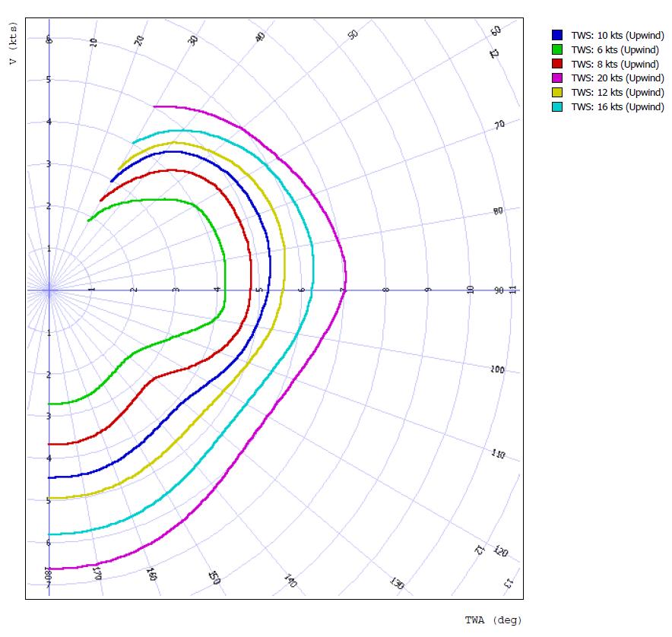The height and width of the screenshot is (637, 672).
Task: Click the 130 degree angle label
Action: tap(397, 584)
